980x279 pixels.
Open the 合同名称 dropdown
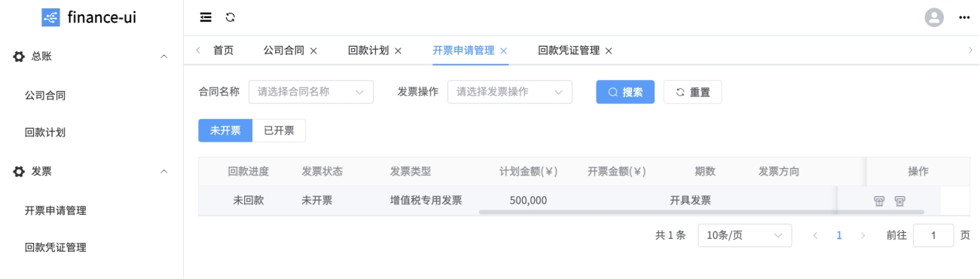pyautogui.click(x=311, y=92)
